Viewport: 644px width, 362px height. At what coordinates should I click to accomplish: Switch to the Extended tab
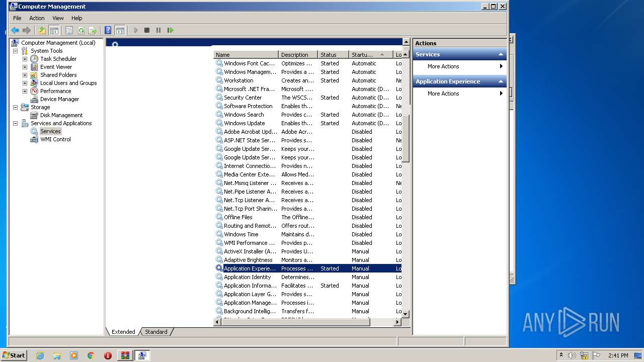point(123,332)
